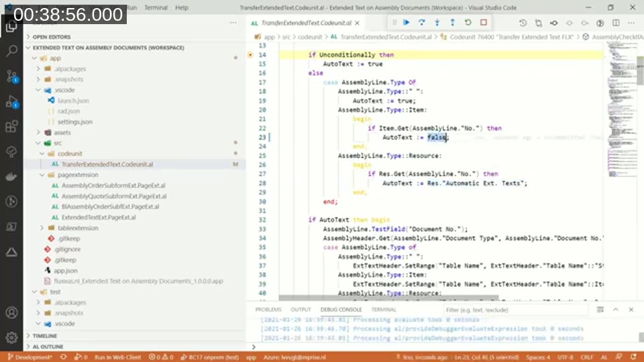Switch to the Problems tab

tap(268, 310)
